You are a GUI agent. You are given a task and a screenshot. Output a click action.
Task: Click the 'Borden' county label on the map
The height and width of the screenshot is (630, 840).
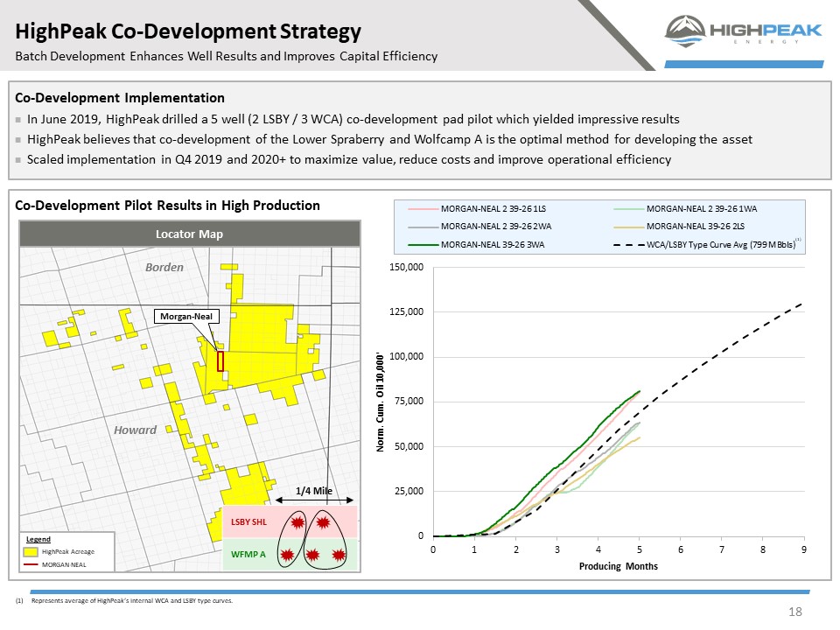tap(164, 268)
